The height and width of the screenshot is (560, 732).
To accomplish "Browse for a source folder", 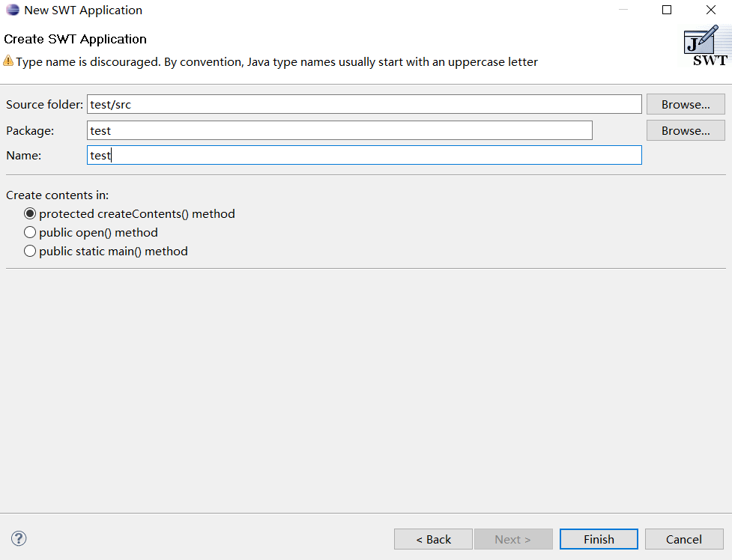I will [685, 103].
